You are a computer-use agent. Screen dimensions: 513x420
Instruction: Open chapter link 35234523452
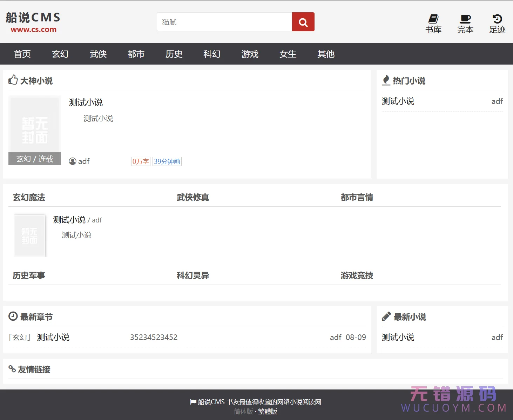click(154, 338)
